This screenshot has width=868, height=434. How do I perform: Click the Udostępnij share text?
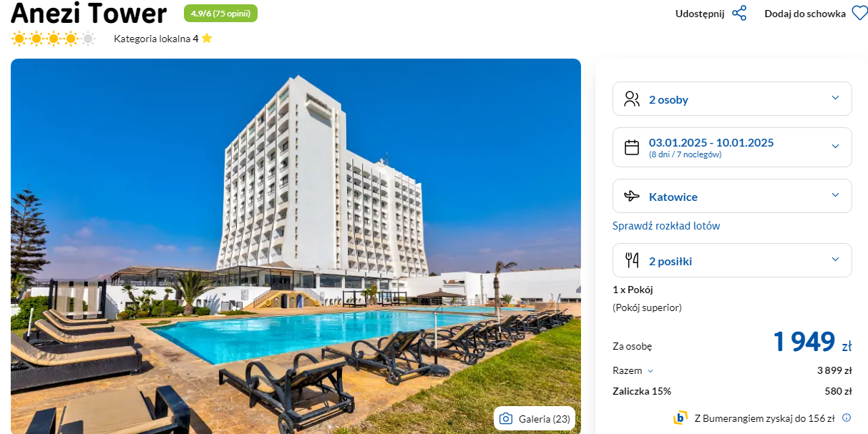pos(700,14)
